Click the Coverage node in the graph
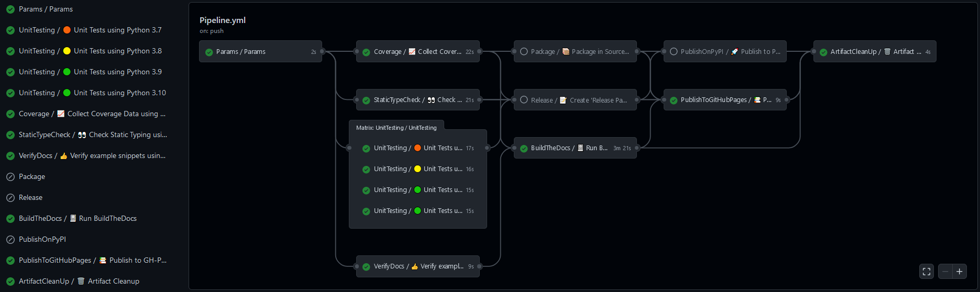This screenshot has height=292, width=980. [x=418, y=52]
